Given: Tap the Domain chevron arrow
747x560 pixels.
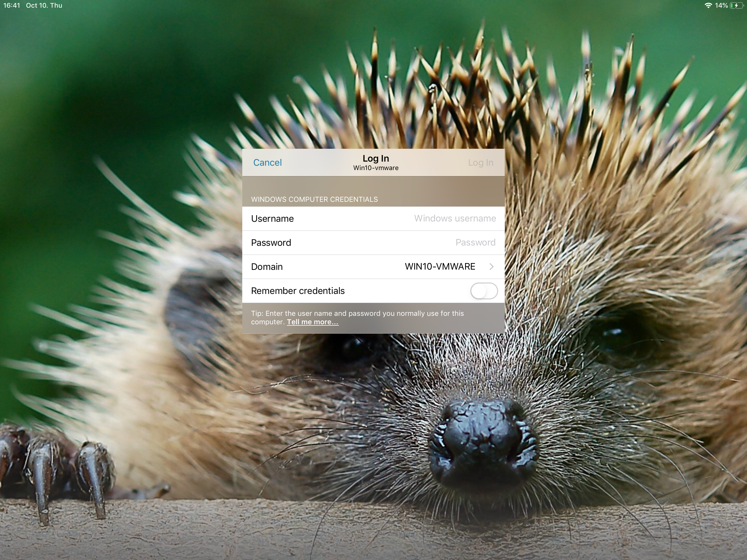Looking at the screenshot, I should (491, 267).
